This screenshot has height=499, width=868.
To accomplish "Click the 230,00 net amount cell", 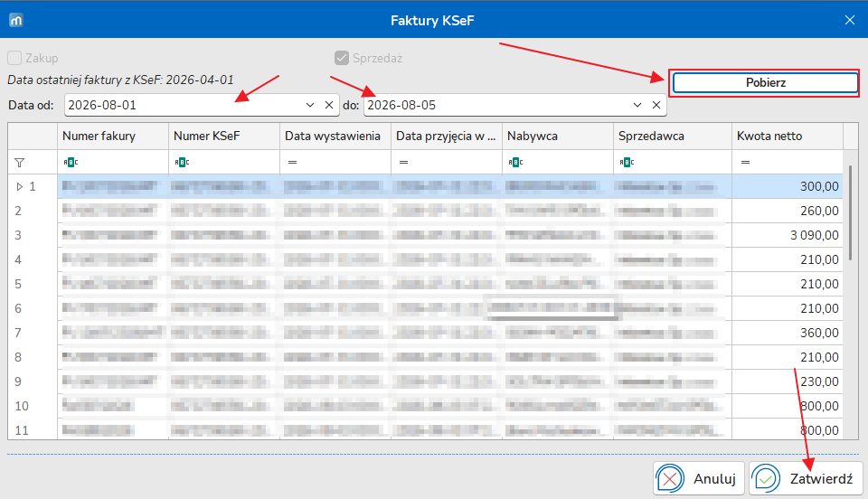I will pyautogui.click(x=788, y=381).
